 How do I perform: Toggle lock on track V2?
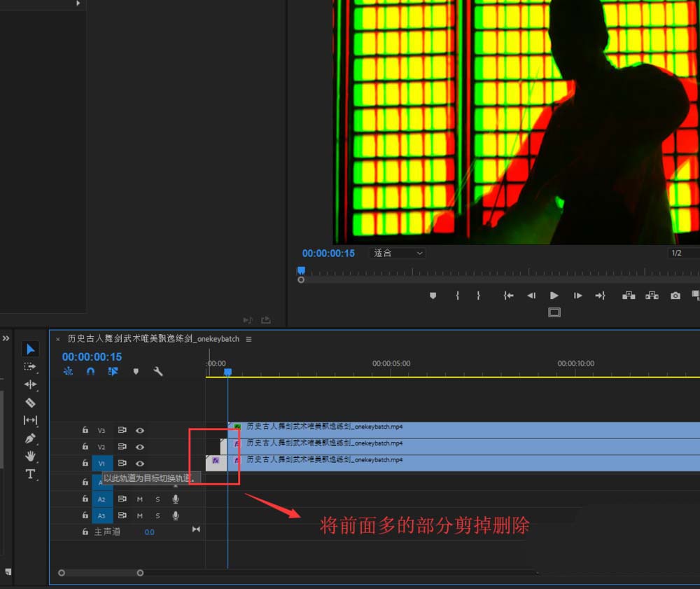pyautogui.click(x=85, y=447)
